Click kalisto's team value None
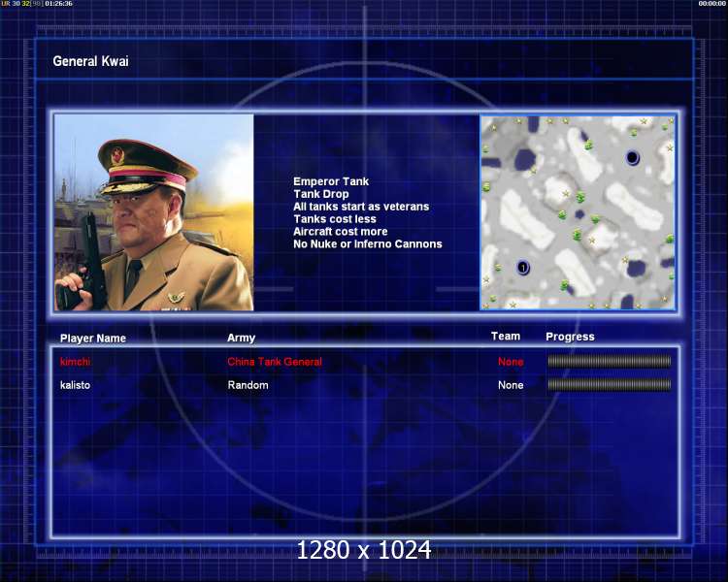728x582 pixels. (x=511, y=385)
